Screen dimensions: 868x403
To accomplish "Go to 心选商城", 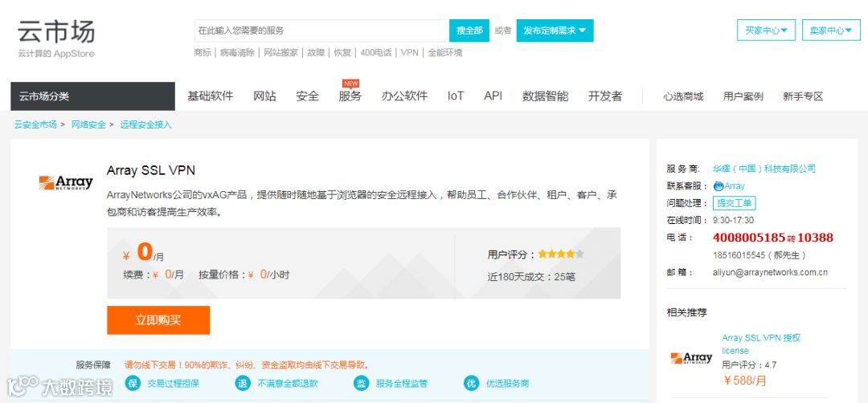I will pyautogui.click(x=683, y=96).
